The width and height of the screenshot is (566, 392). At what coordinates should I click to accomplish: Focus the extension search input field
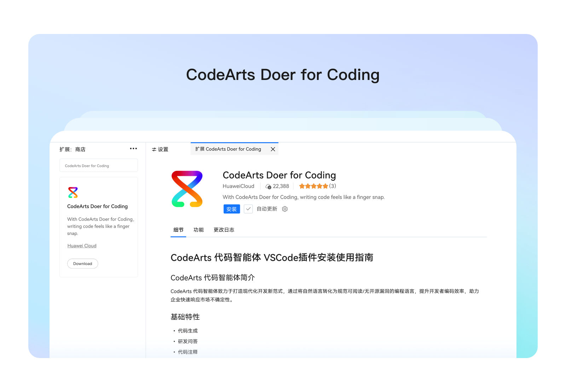98,166
